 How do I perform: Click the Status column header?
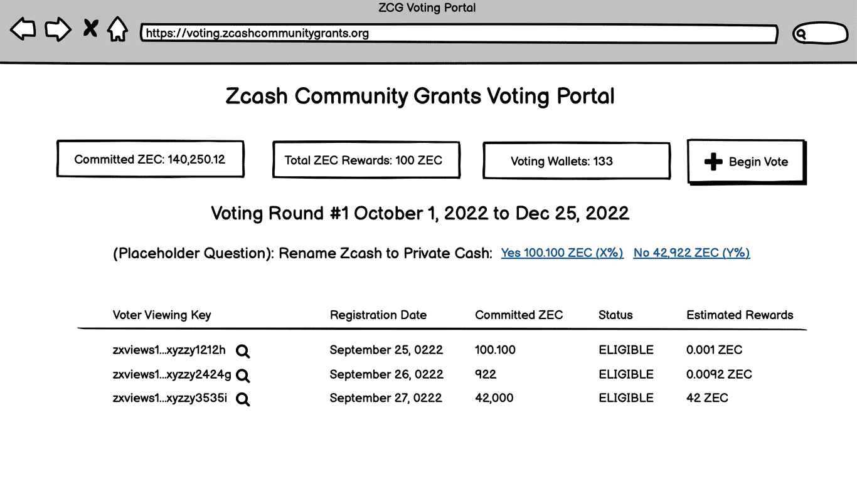615,315
